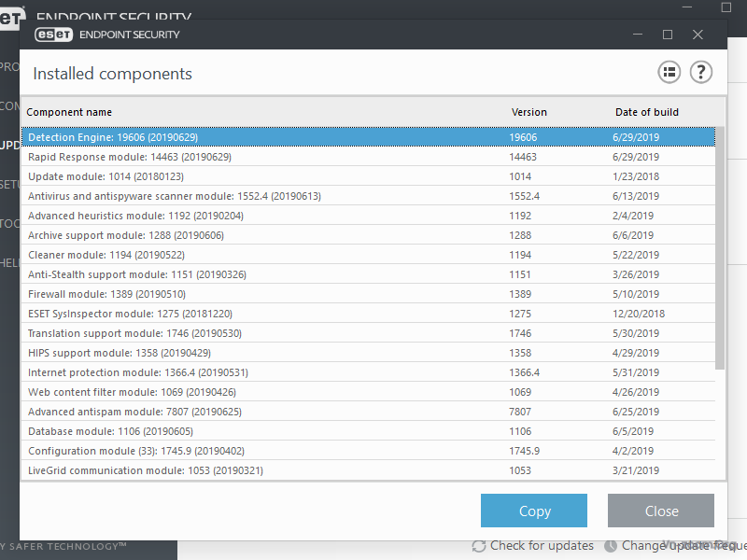Sort by Component name column header
Screen dimensions: 747x560
click(x=69, y=112)
